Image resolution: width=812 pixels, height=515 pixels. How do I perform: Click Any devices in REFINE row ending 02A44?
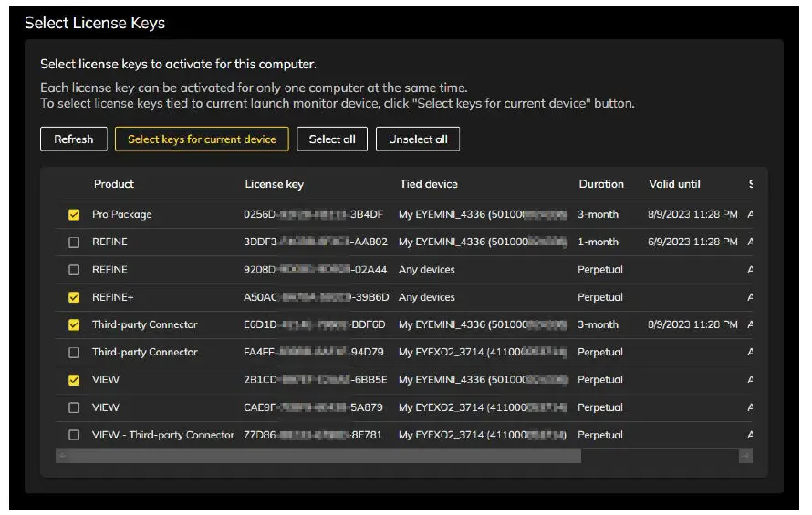tap(427, 269)
